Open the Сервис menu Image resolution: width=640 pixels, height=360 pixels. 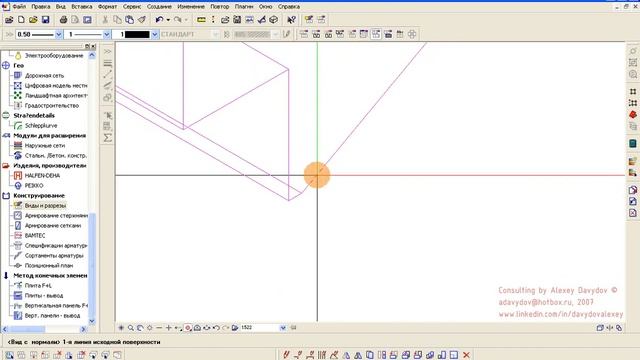point(132,7)
